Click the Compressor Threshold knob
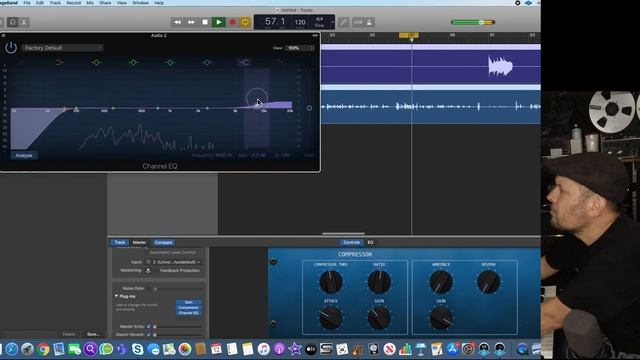The image size is (640, 360). [x=331, y=282]
